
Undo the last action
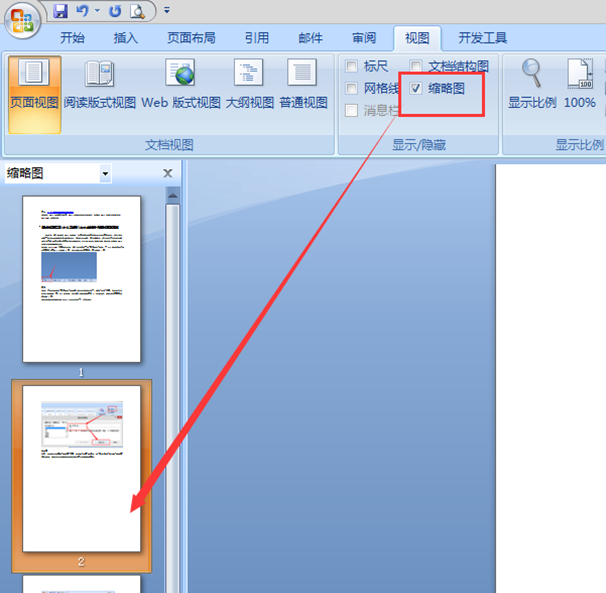click(x=82, y=11)
